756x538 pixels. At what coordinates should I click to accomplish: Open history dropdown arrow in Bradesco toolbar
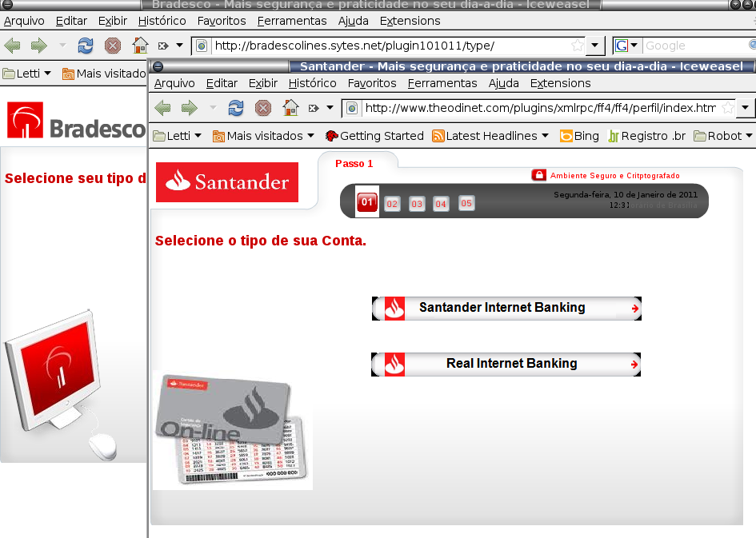62,46
